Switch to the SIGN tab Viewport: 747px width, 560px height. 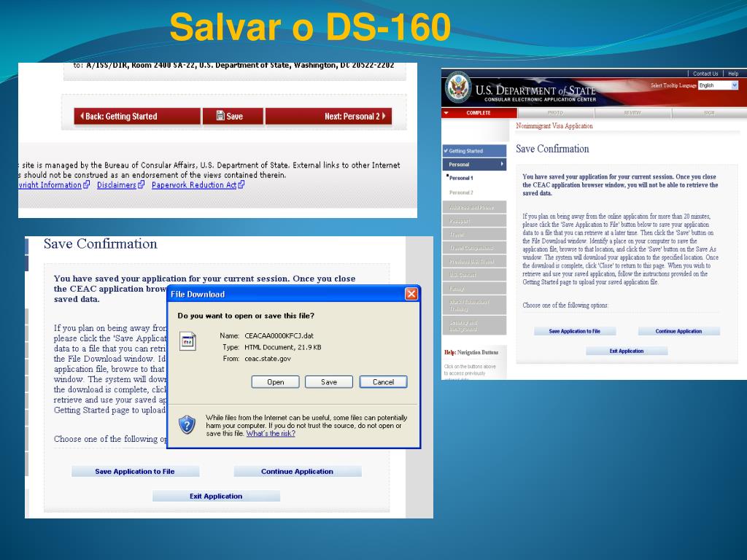click(x=709, y=113)
